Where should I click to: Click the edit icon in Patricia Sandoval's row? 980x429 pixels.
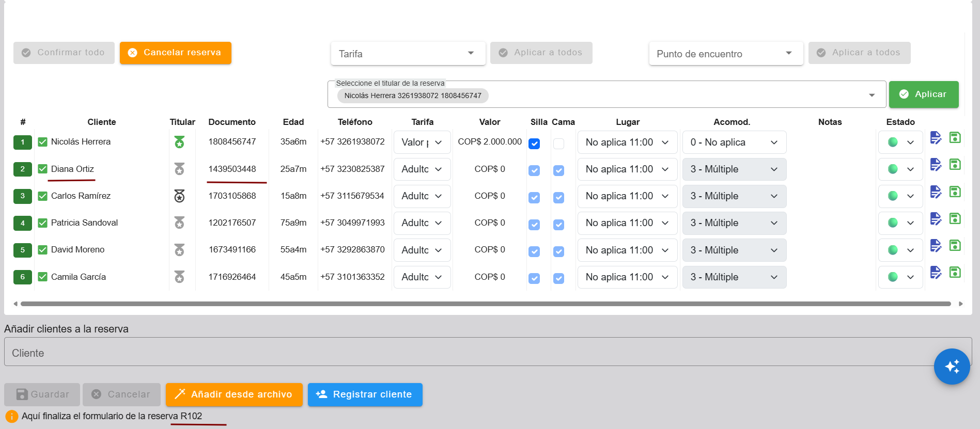936,219
